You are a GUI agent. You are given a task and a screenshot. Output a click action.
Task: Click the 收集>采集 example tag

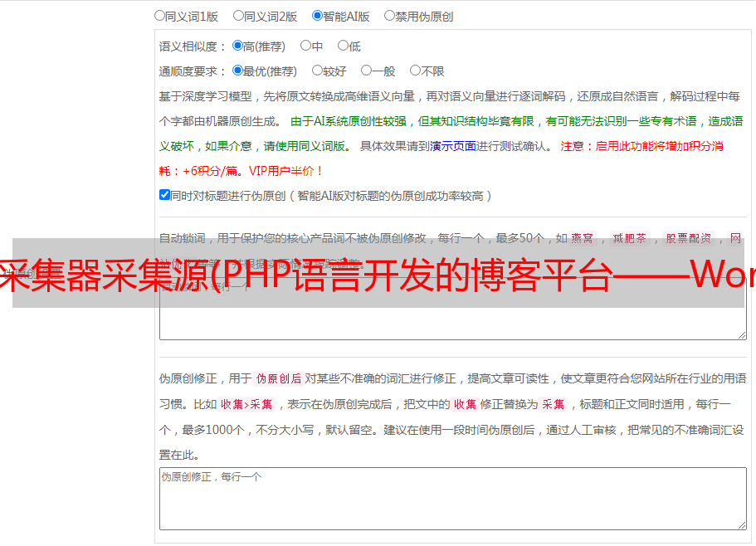[246, 404]
